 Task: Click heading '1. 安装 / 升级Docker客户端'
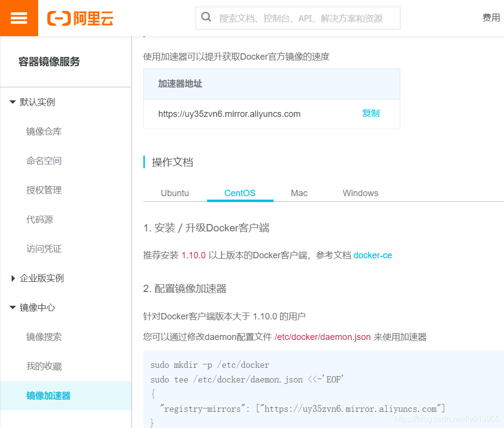click(x=206, y=228)
